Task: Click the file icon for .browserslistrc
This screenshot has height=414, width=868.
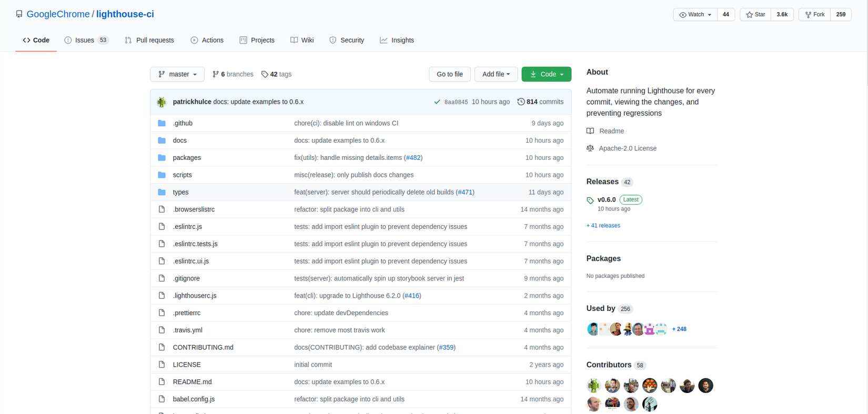Action: pyautogui.click(x=162, y=209)
